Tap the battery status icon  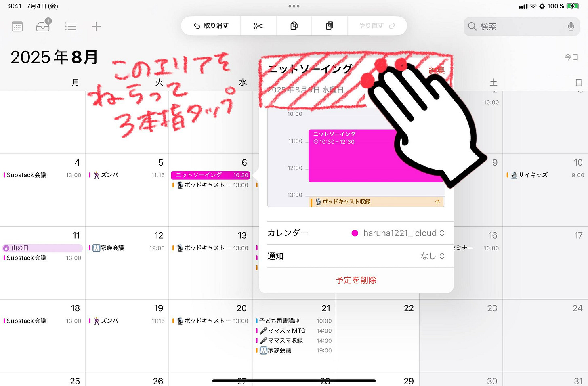coord(573,6)
